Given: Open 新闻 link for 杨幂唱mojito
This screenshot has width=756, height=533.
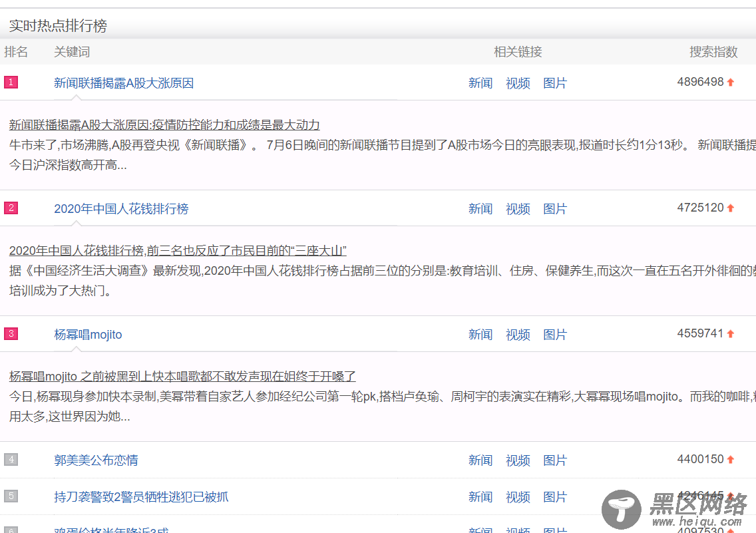Looking at the screenshot, I should 480,335.
